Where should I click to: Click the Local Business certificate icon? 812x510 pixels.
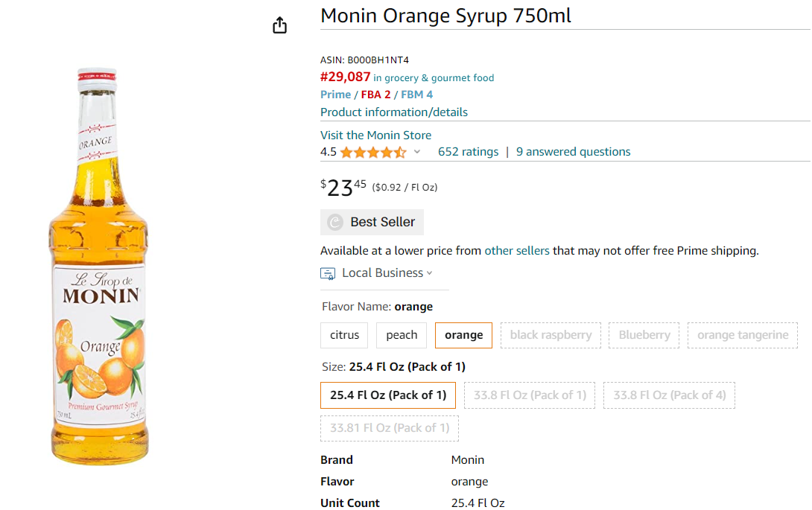(x=328, y=273)
